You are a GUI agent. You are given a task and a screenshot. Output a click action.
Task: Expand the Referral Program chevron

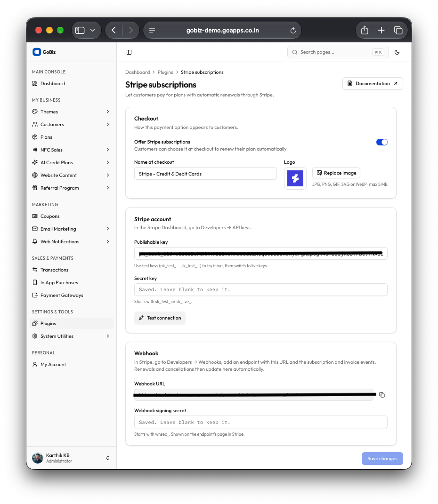108,188
